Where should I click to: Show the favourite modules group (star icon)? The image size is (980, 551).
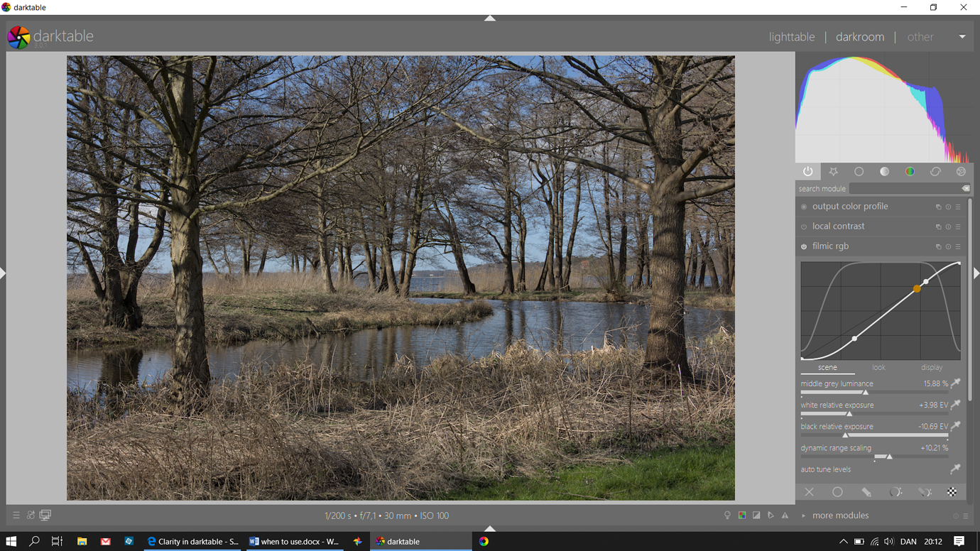click(x=833, y=172)
